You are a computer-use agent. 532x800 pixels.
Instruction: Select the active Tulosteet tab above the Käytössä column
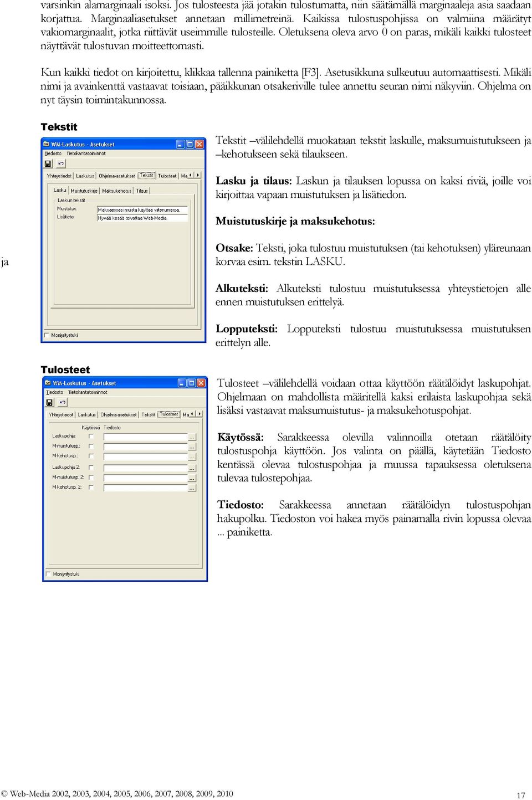tap(169, 414)
